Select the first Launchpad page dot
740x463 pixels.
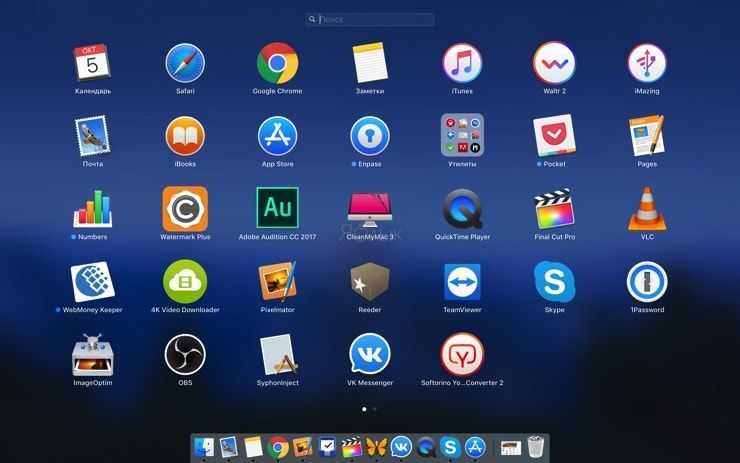(x=364, y=409)
